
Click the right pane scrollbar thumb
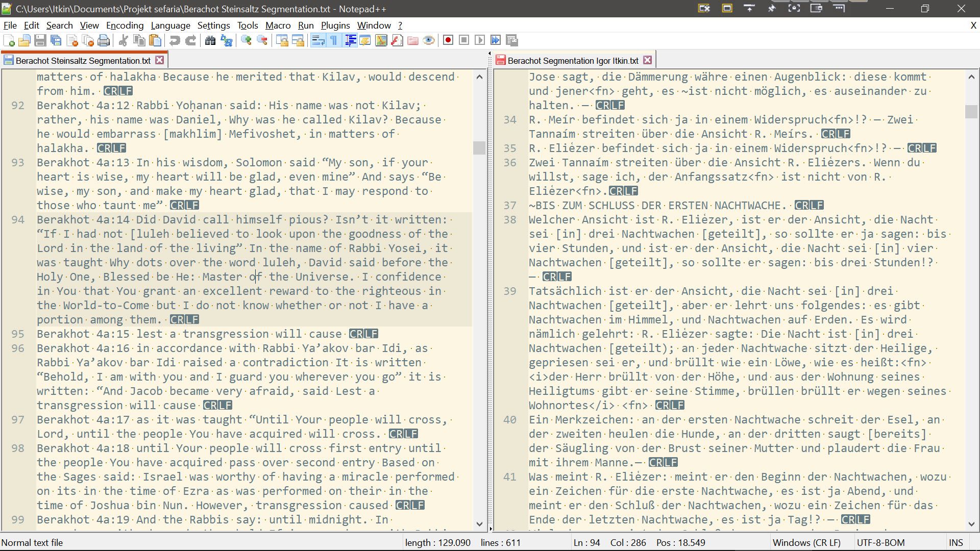coord(971,112)
